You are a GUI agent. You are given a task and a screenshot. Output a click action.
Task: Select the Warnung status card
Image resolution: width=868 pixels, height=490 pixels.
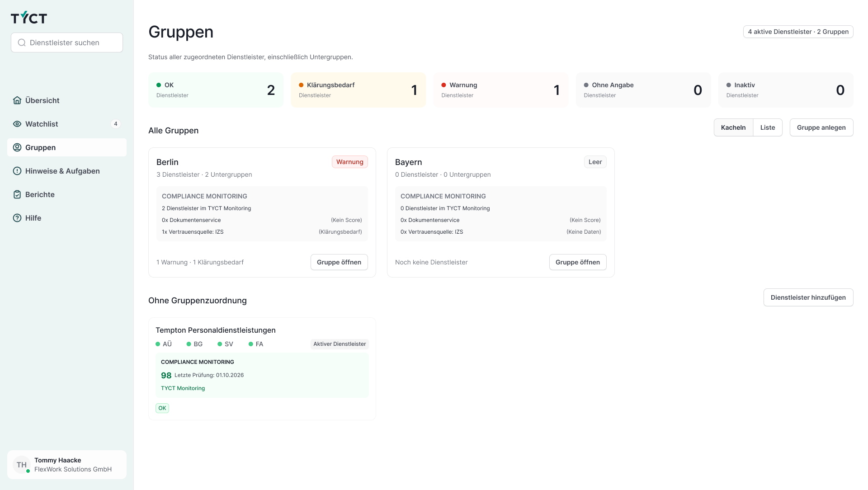501,90
